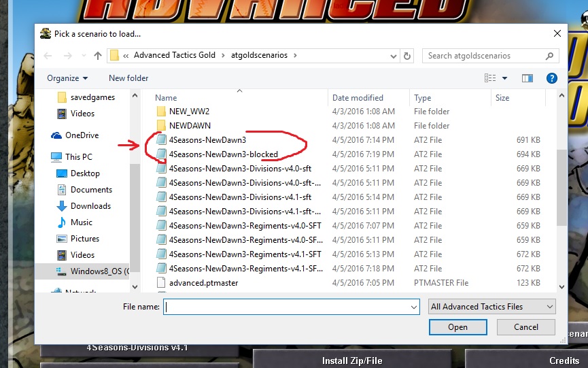Expand the File name history dropdown
The width and height of the screenshot is (588, 368).
pos(413,307)
